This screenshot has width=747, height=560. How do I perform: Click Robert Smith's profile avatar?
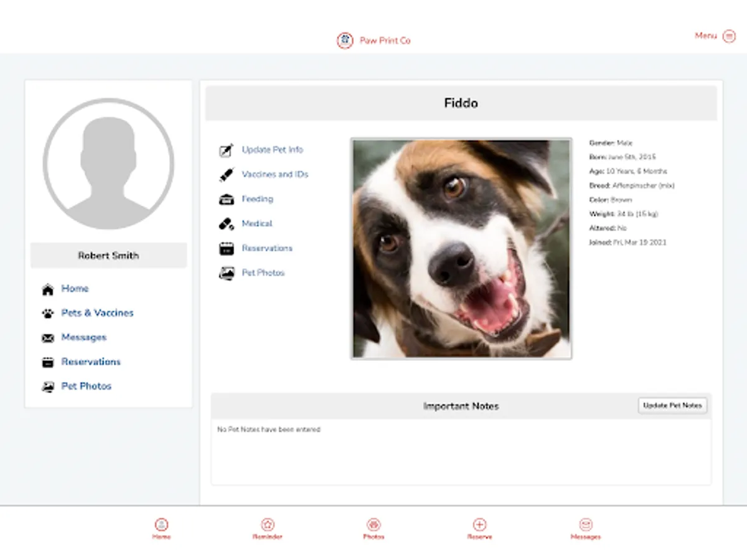[108, 163]
